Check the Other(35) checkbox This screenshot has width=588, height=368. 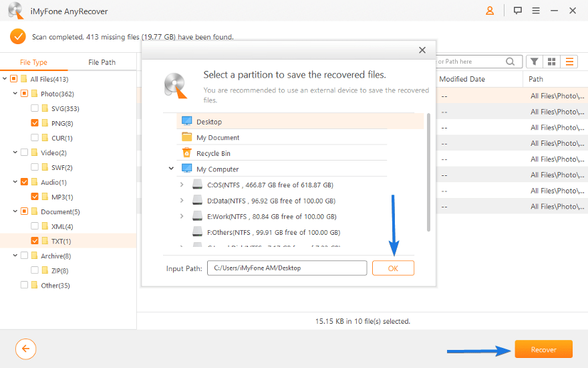click(x=24, y=285)
